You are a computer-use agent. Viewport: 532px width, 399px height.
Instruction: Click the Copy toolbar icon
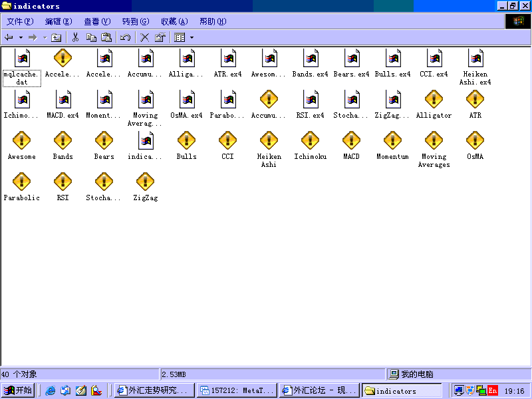click(91, 37)
